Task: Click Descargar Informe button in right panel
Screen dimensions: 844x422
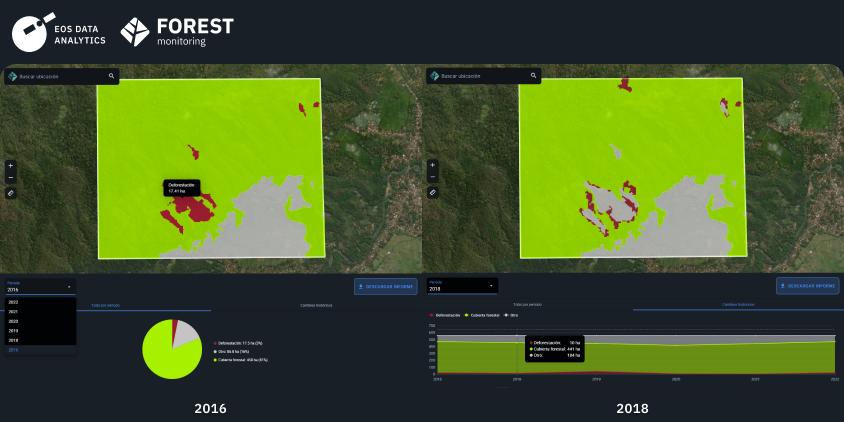Action: (x=807, y=286)
